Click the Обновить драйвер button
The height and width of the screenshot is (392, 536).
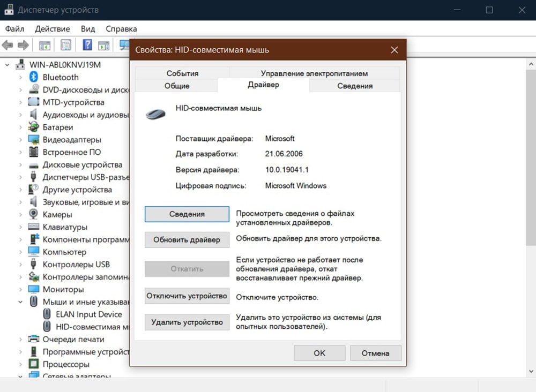click(187, 240)
